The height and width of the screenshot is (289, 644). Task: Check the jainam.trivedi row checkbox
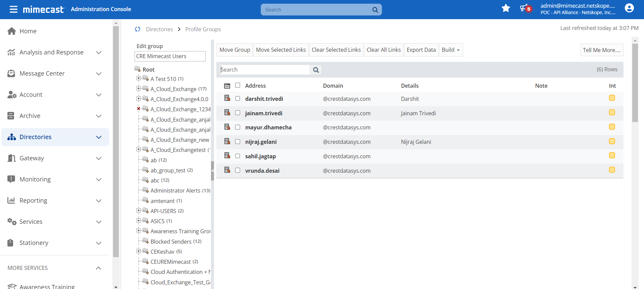click(238, 113)
